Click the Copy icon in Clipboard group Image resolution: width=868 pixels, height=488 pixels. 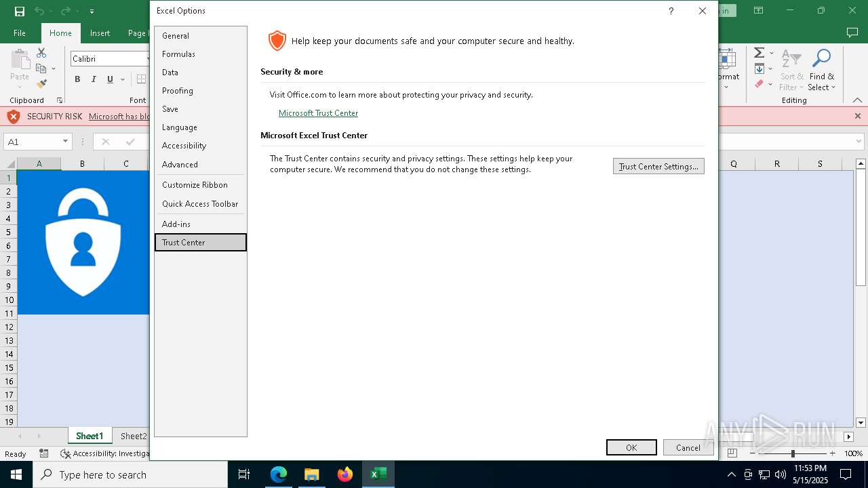(x=41, y=68)
